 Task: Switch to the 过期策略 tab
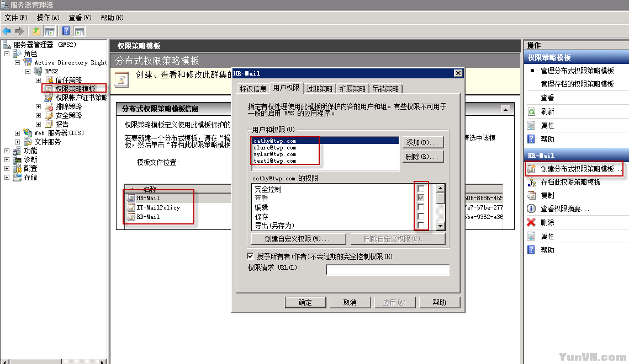[319, 89]
